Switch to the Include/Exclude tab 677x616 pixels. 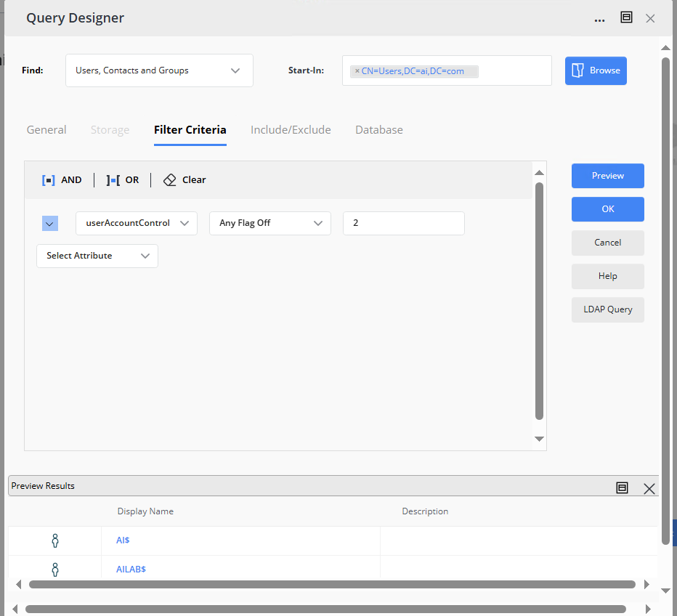(x=291, y=129)
